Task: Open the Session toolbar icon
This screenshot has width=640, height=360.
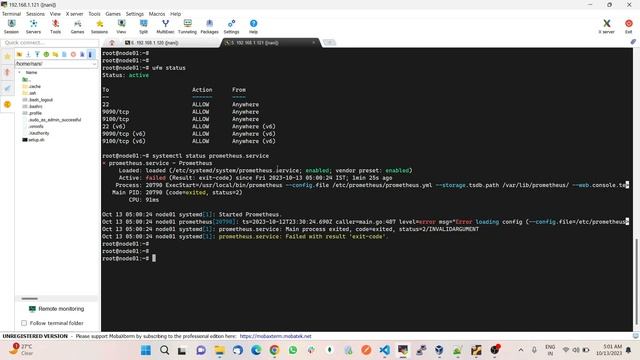Action: pos(11,27)
